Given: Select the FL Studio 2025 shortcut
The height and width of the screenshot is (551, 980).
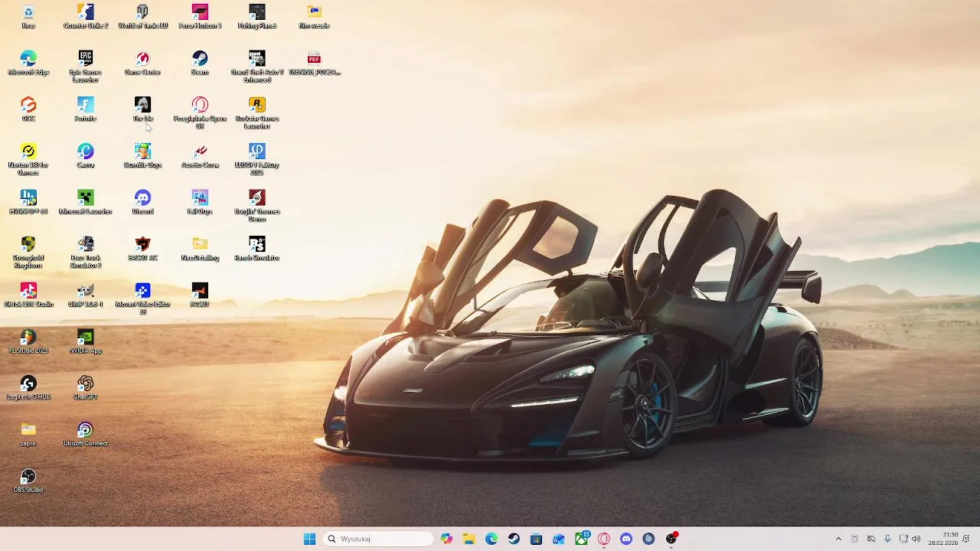Looking at the screenshot, I should pos(28,342).
